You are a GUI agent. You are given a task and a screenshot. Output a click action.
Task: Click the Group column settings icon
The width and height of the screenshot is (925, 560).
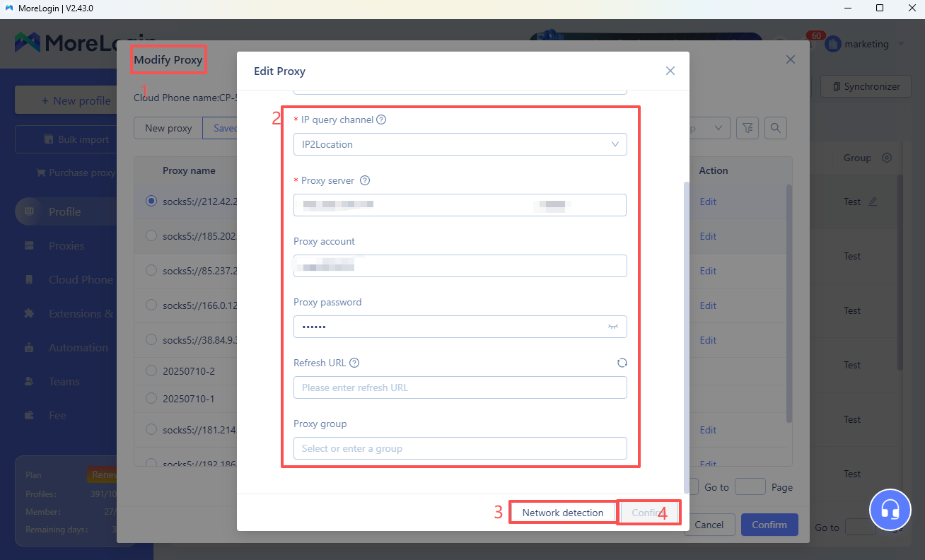coord(887,158)
